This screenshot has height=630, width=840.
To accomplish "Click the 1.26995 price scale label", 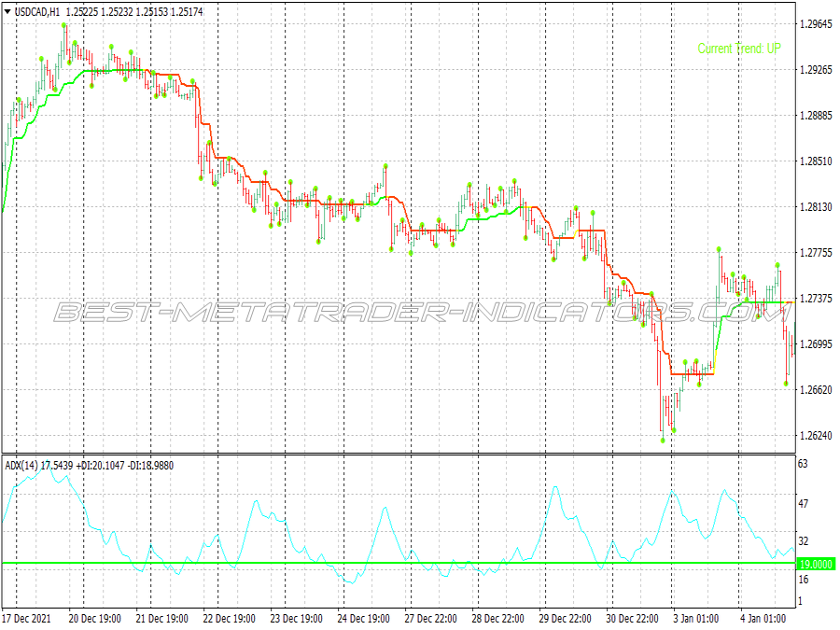I will 816,343.
